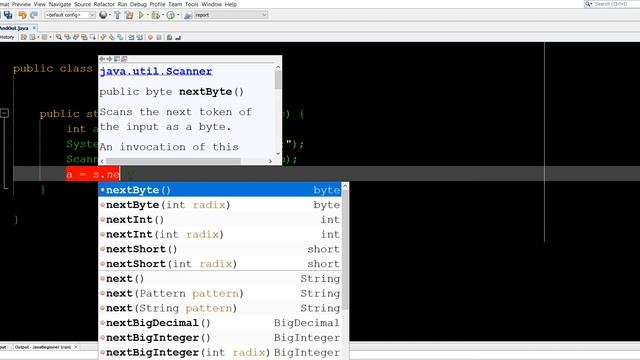Click the Clean and Build icon
Image resolution: width=640 pixels, height=360 pixels.
tap(129, 15)
